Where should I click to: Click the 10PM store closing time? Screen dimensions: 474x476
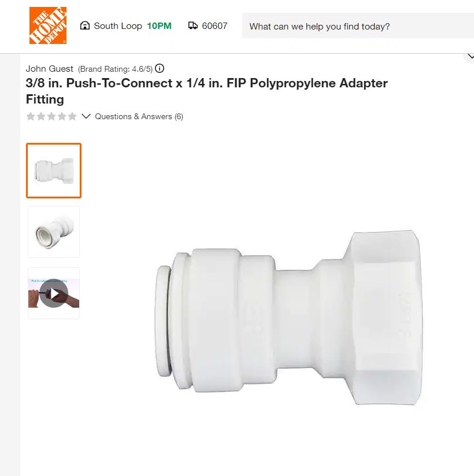pyautogui.click(x=160, y=26)
